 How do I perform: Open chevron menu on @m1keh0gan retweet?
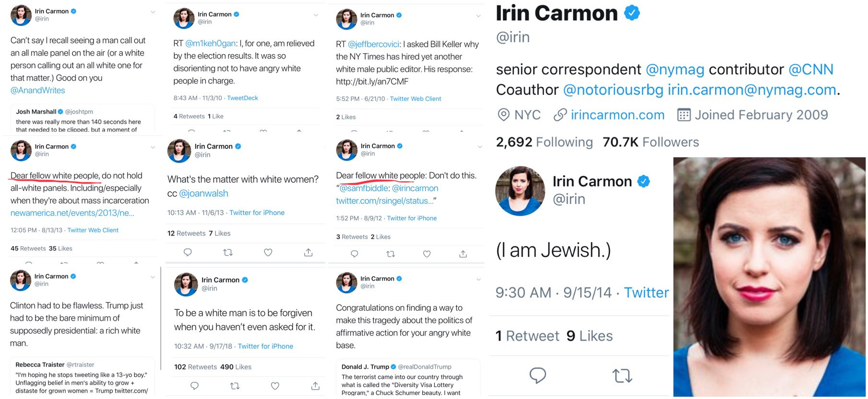[x=316, y=15]
